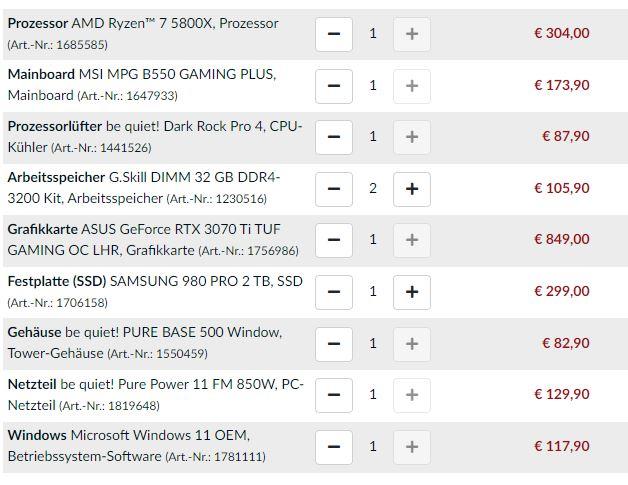Decrease quantity of AMD Ryzen 7 5800X
The height and width of the screenshot is (485, 628).
(334, 34)
